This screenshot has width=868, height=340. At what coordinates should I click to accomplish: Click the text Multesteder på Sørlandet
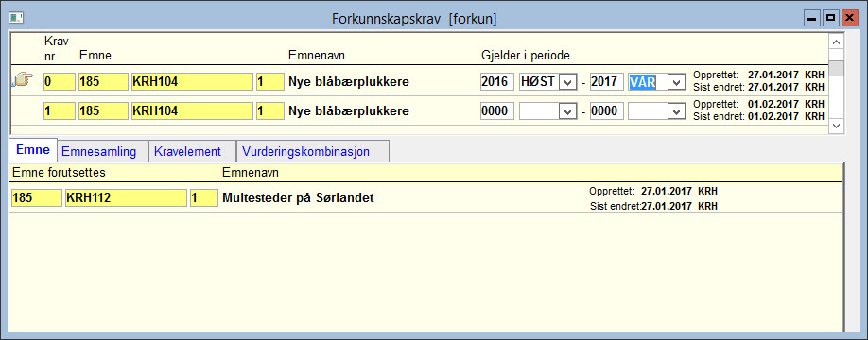coord(298,198)
